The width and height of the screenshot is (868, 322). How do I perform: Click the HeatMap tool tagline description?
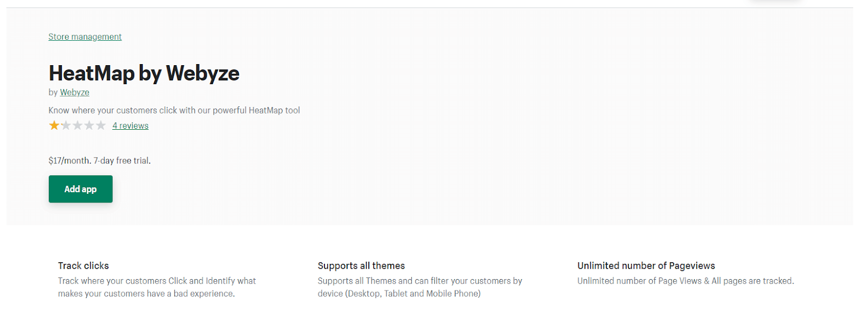pos(174,110)
